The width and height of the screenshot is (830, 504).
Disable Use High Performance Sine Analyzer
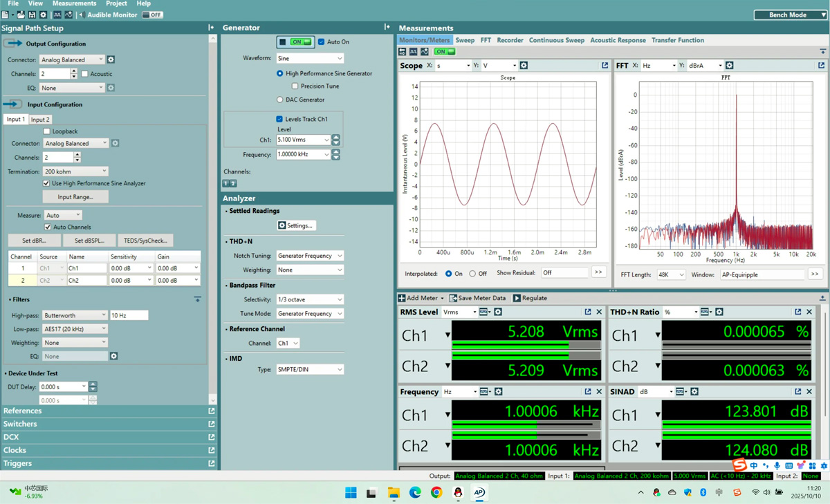tap(45, 183)
